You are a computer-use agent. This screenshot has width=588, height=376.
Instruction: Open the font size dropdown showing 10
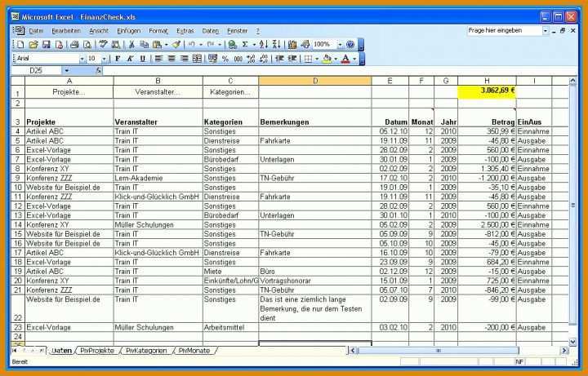coord(104,60)
